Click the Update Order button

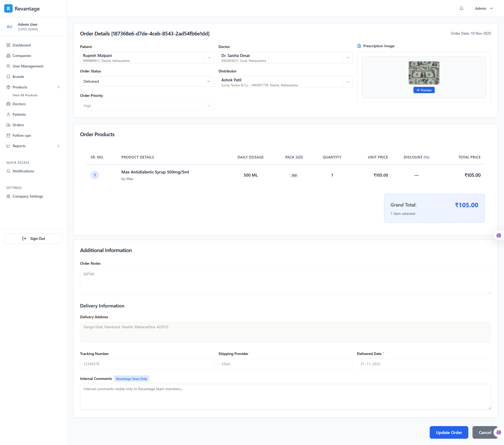(x=449, y=432)
